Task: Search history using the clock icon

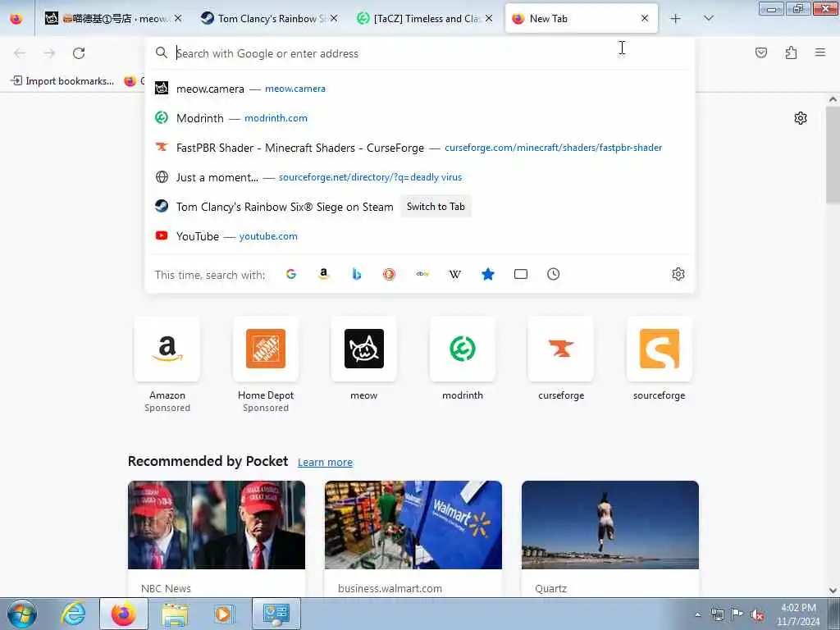Action: pyautogui.click(x=554, y=274)
